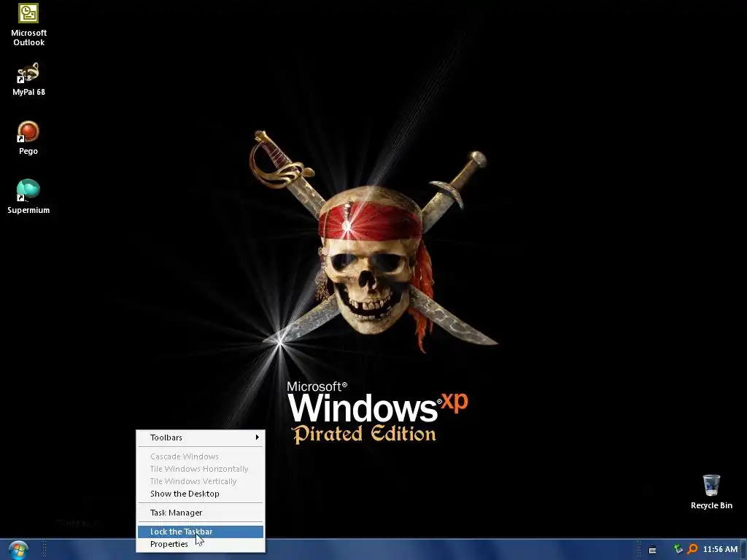Click Tile Windows Vertically menu entry

point(201,481)
